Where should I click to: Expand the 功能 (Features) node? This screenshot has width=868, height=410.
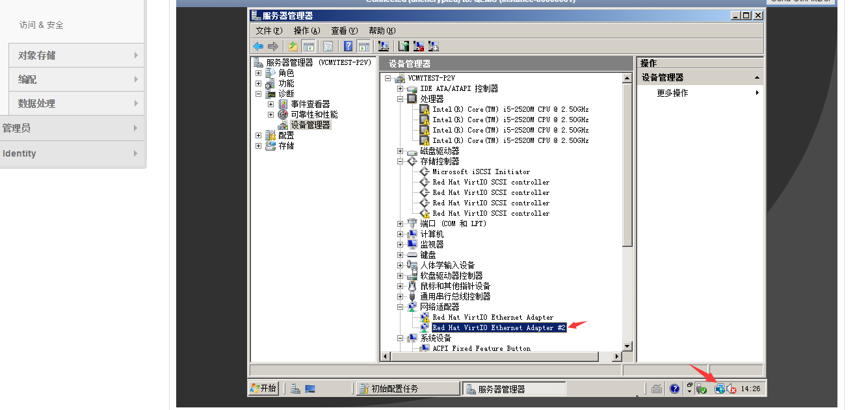(x=259, y=83)
